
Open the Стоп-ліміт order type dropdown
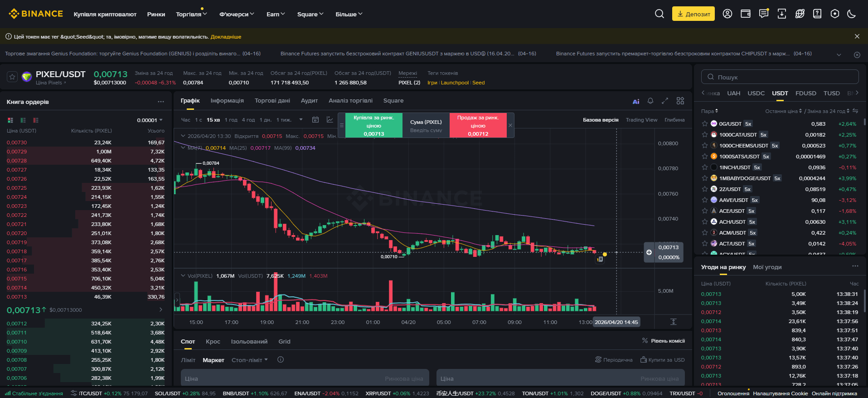tap(250, 360)
